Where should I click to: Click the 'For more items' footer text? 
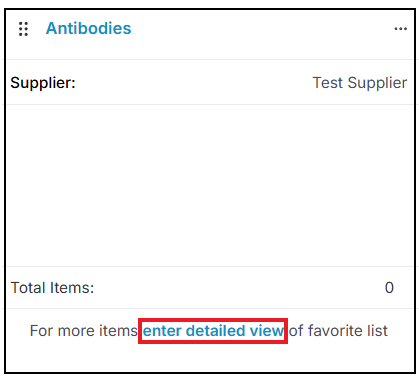click(x=83, y=331)
